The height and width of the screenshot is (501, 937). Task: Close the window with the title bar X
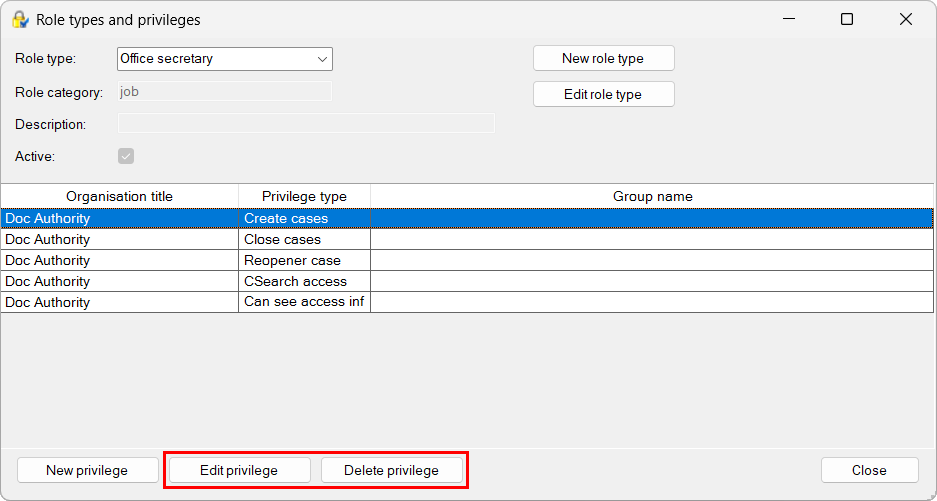coord(905,19)
